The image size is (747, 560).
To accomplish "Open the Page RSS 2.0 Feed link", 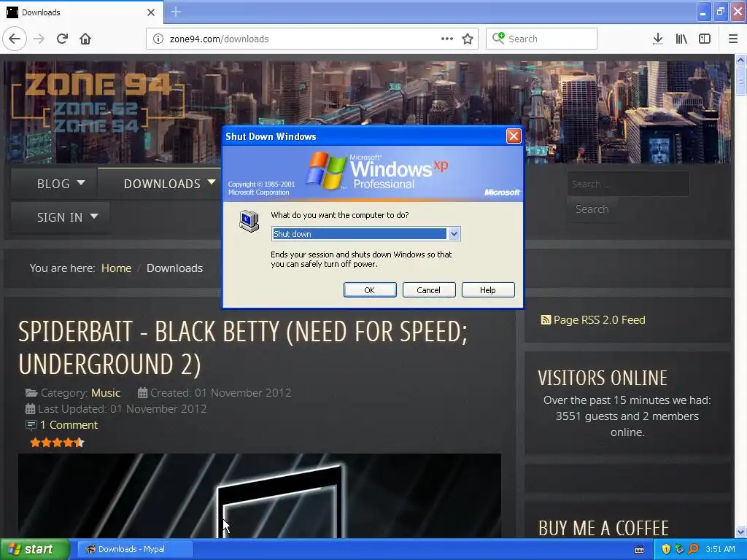I will coord(599,320).
